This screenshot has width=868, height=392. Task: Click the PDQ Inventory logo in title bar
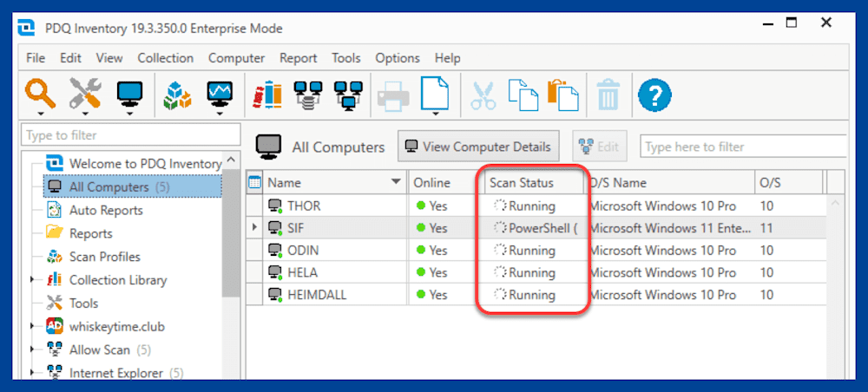(26, 29)
